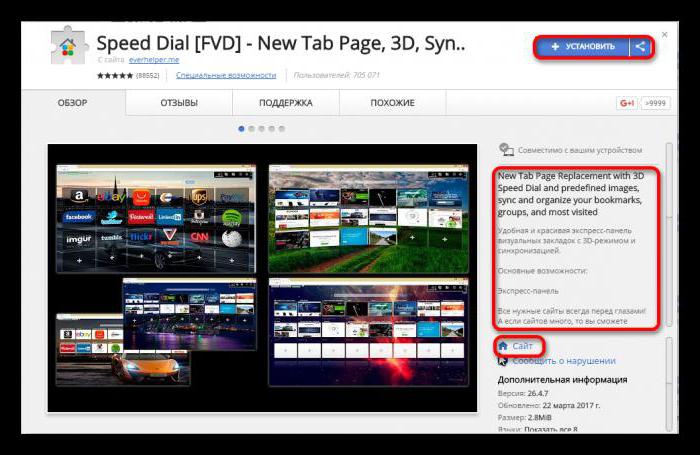Click the main Speed Dial screenshot preview
700x455 pixels.
(x=262, y=278)
